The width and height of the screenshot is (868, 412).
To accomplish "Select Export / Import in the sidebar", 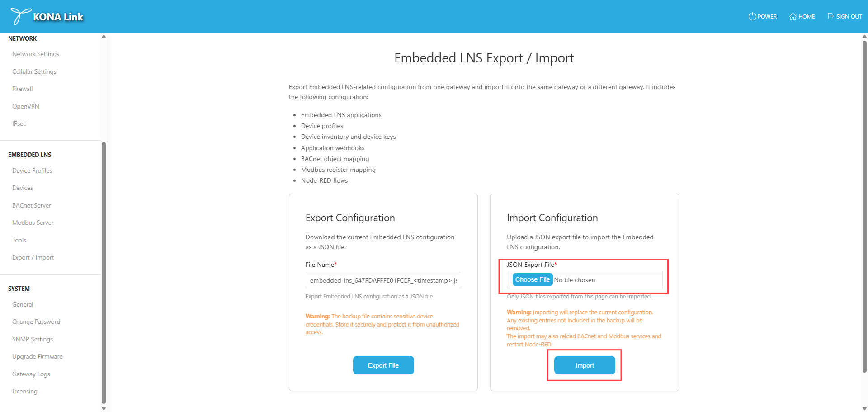I will pos(33,257).
